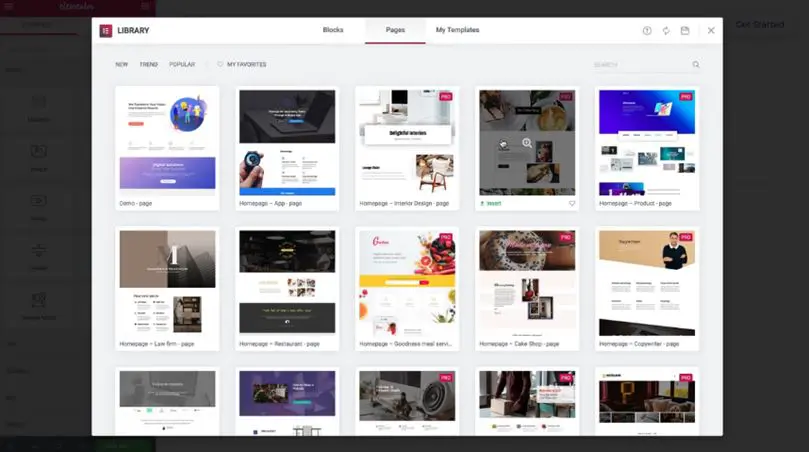
Task: Favorite the hovered template with heart icon
Action: 572,203
